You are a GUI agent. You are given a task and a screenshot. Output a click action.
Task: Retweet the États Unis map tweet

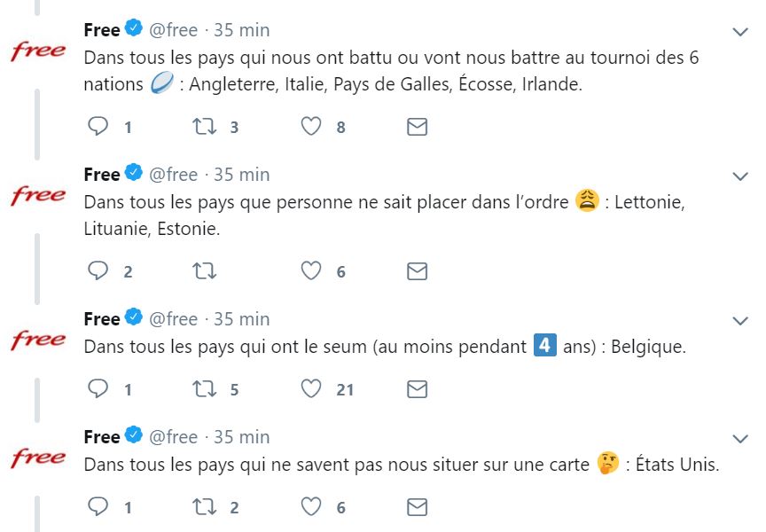click(x=205, y=507)
